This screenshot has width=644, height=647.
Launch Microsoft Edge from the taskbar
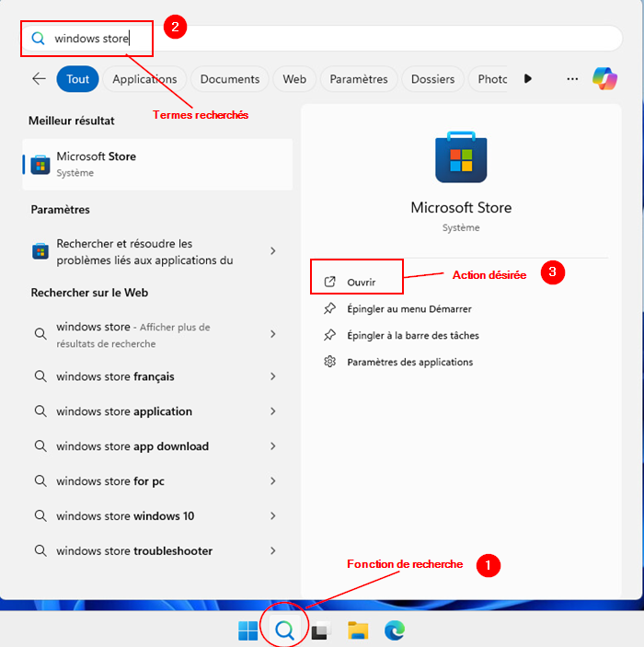[x=395, y=630]
